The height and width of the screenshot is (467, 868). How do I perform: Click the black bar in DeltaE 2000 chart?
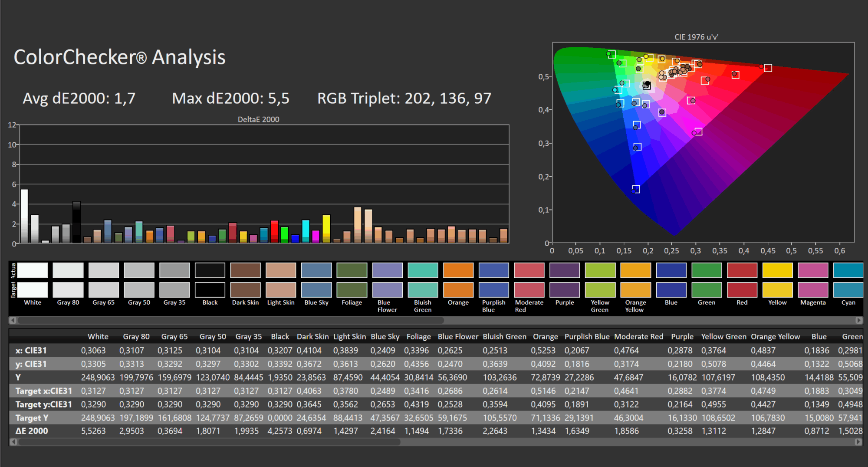click(76, 222)
